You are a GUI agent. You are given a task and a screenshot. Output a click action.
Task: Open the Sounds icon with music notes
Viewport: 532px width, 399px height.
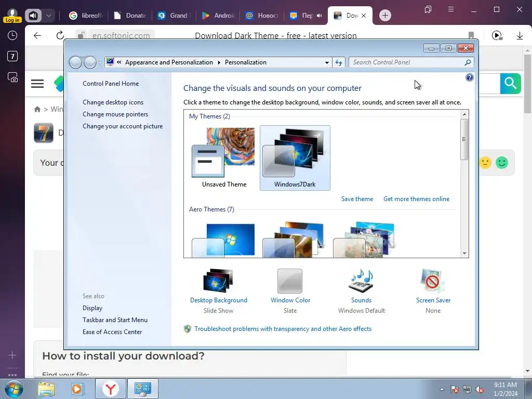pos(361,281)
